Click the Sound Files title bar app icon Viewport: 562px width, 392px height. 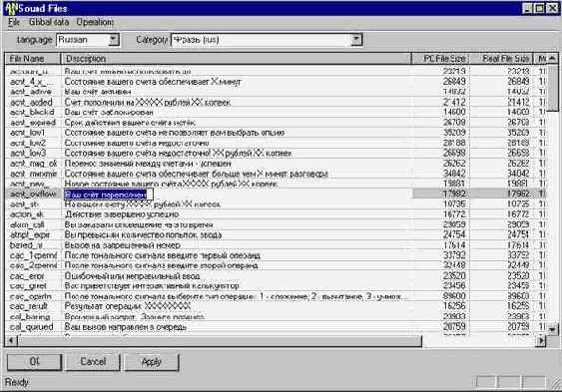click(x=11, y=8)
